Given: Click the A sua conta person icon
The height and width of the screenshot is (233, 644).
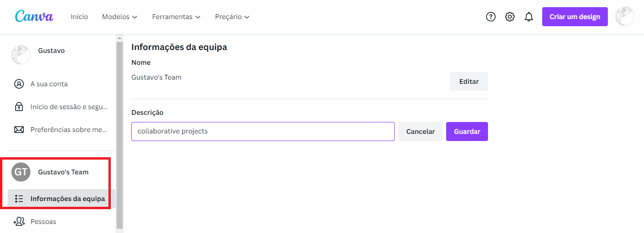Looking at the screenshot, I should point(19,84).
